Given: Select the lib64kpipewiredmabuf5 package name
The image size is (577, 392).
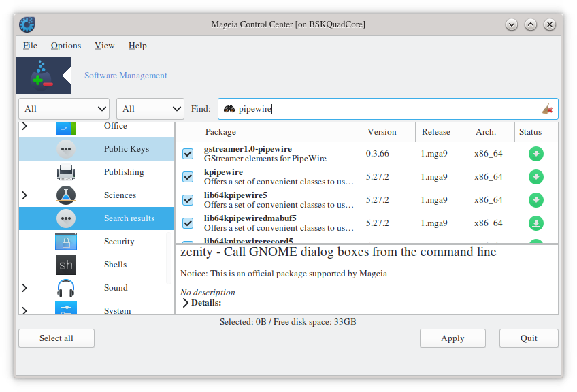Looking at the screenshot, I should pyautogui.click(x=250, y=218).
